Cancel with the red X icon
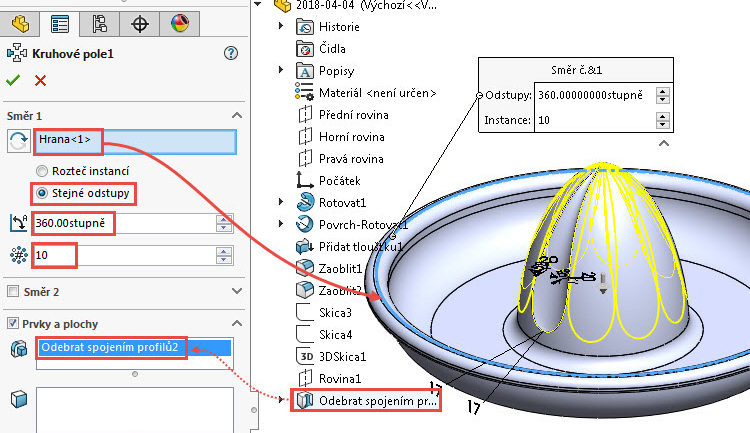Viewport: 750px width, 433px height. click(40, 80)
